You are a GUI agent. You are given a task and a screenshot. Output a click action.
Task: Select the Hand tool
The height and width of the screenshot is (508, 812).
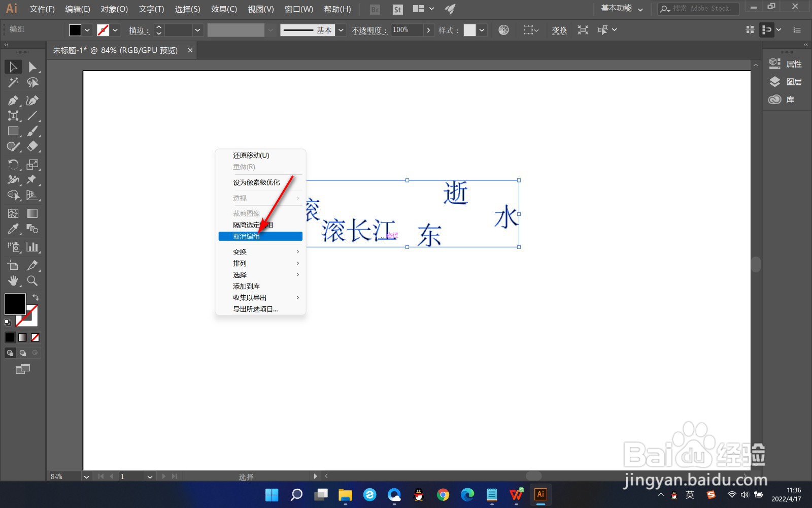13,280
